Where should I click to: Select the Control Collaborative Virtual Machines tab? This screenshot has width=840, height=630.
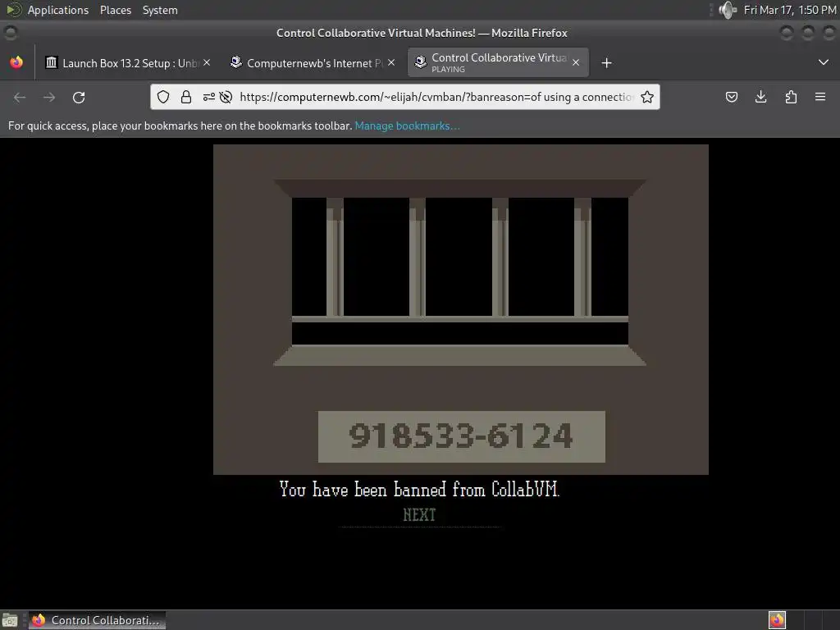click(x=498, y=62)
